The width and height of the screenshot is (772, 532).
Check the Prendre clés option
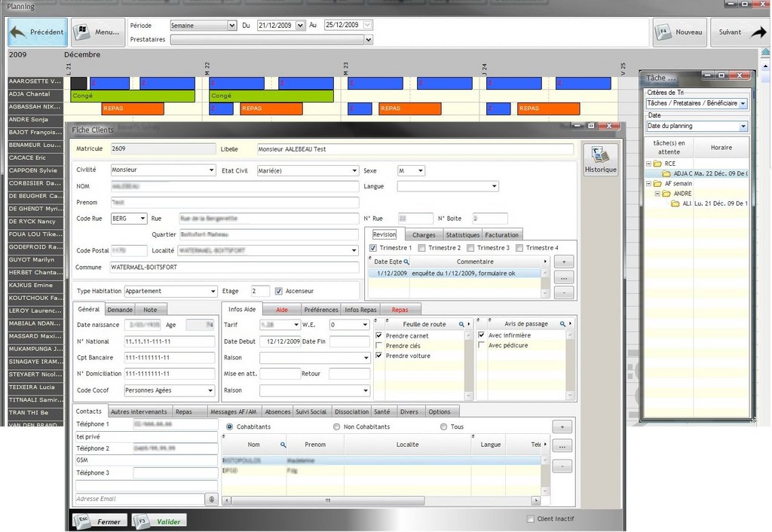(379, 346)
